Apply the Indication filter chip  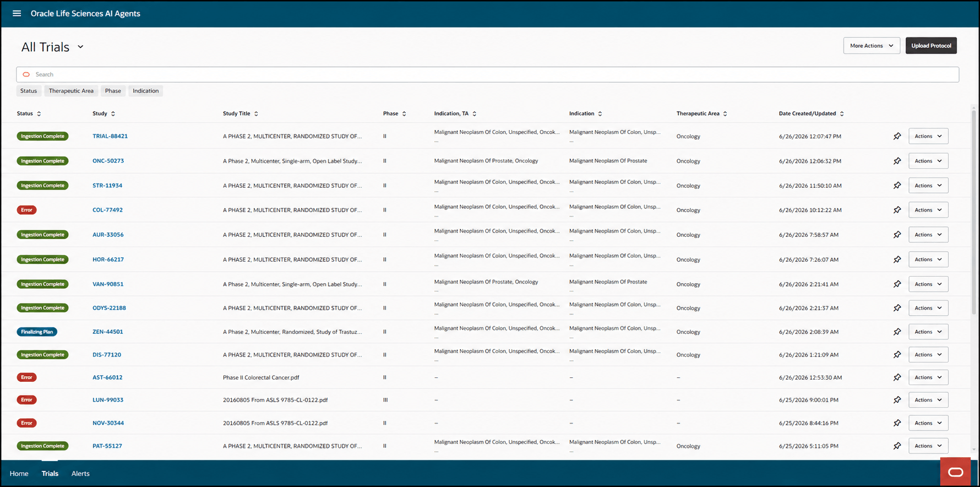[x=145, y=91]
